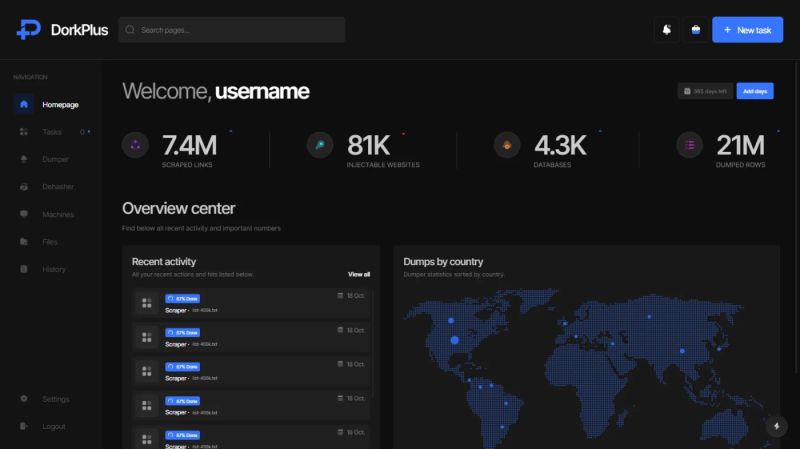Click View all in Recent activity
Screen dimensions: 800x449
point(359,275)
